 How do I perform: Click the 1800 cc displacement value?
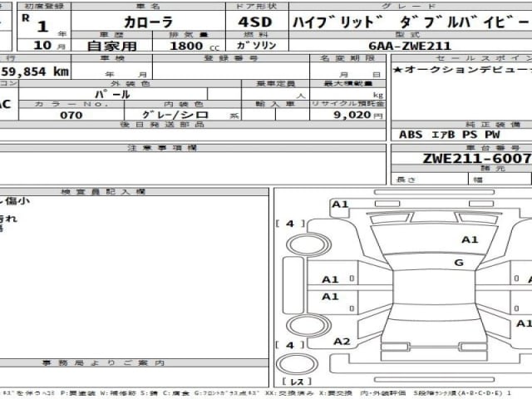(194, 46)
